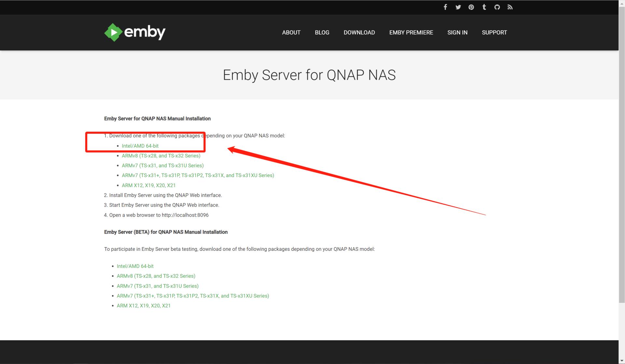
Task: Open the SUPPORT menu item
Action: tap(494, 33)
